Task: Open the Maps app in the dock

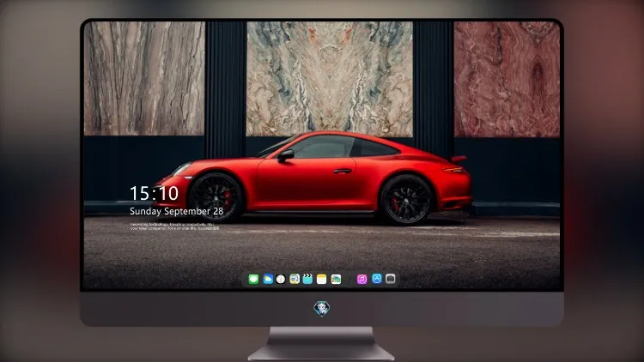Action: point(295,279)
